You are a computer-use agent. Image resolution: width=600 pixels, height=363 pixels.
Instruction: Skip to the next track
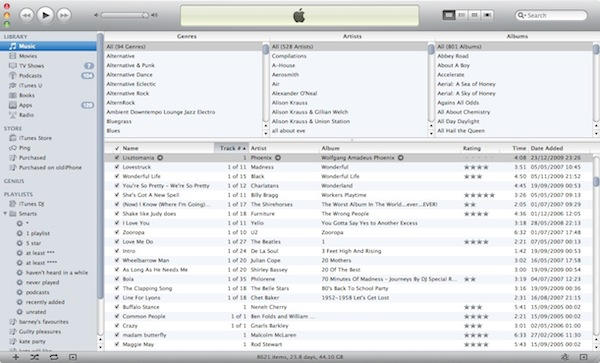pos(64,15)
